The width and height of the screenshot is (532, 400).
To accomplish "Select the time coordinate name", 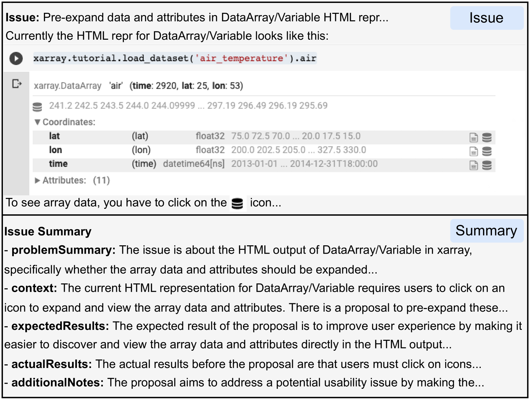I will [58, 164].
